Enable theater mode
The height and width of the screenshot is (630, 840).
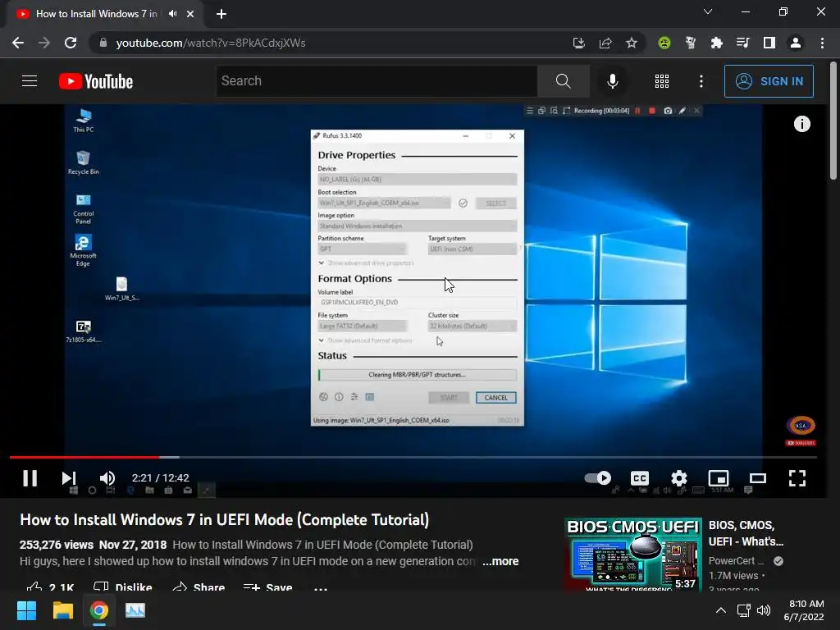(757, 478)
